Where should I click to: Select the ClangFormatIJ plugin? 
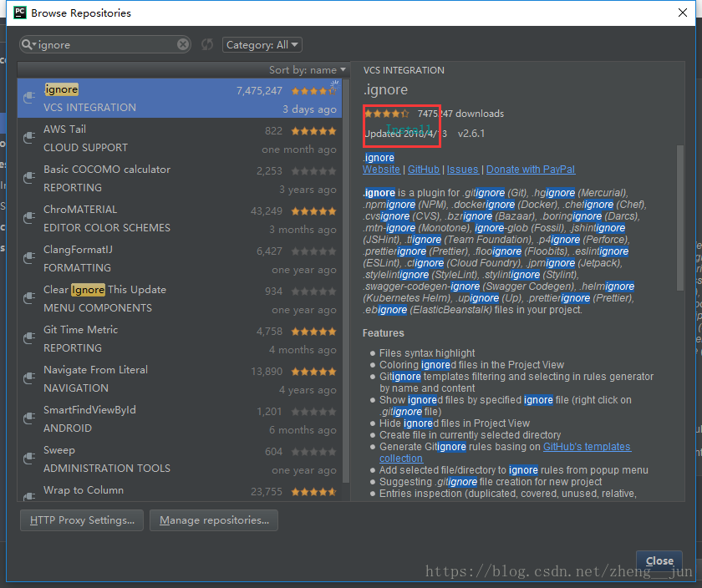point(180,258)
